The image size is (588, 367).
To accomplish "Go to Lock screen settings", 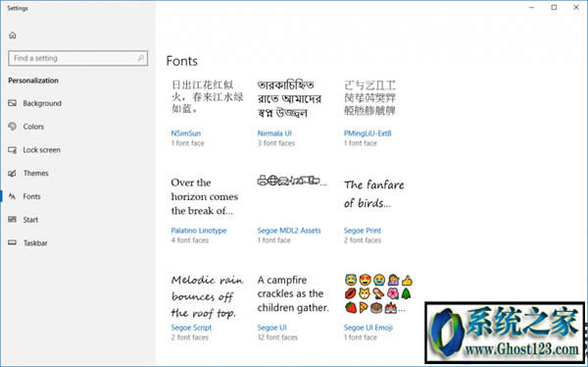I will pyautogui.click(x=41, y=150).
